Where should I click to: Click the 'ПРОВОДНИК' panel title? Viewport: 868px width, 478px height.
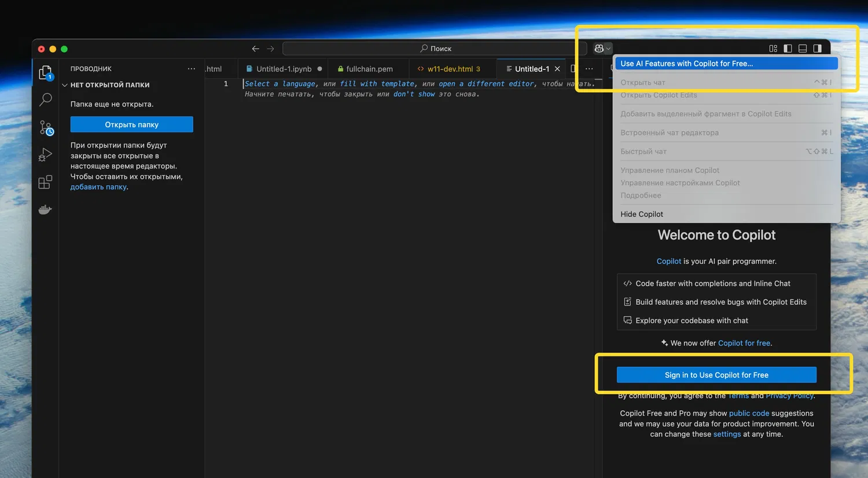pyautogui.click(x=91, y=69)
